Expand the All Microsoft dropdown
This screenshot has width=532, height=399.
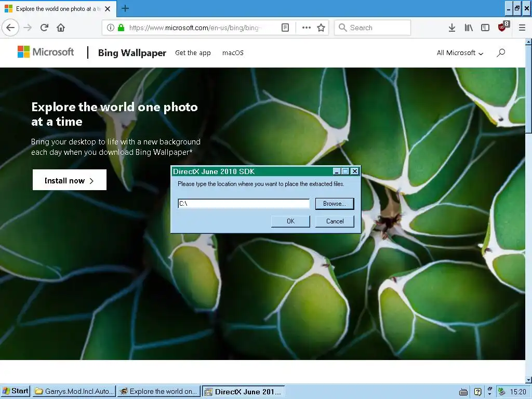point(460,52)
